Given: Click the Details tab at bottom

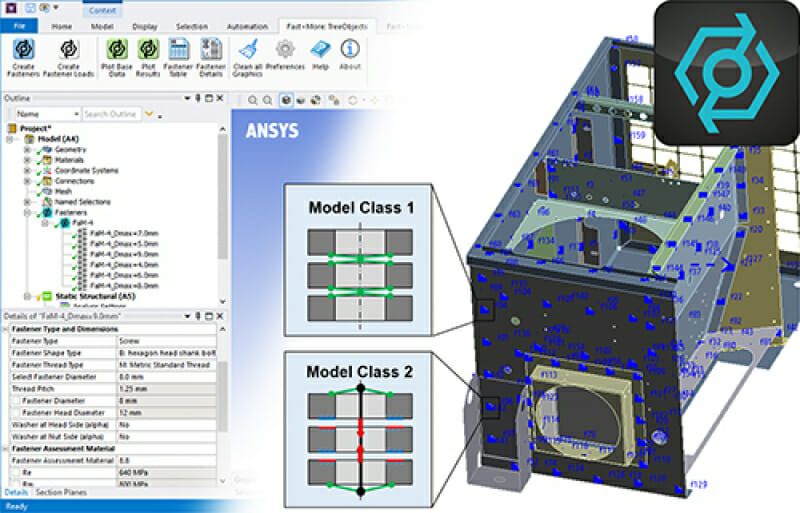Looking at the screenshot, I should 16,493.
